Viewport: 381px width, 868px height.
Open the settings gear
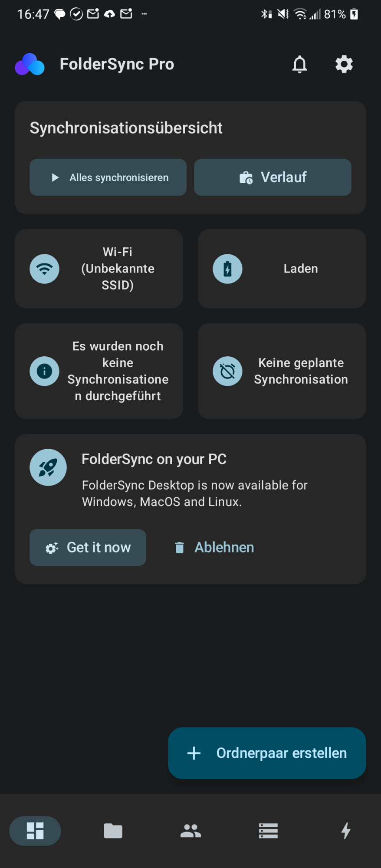pyautogui.click(x=344, y=64)
